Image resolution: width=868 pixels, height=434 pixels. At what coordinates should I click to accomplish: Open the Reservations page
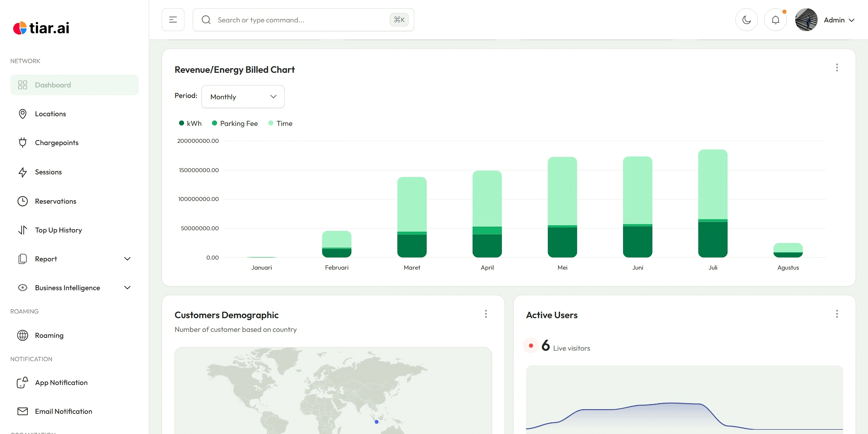[56, 201]
